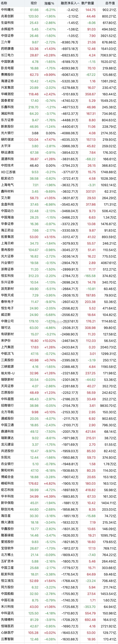118x644 pixels.
Task: Click 绿的谐波 stock name
Action: (7, 140)
